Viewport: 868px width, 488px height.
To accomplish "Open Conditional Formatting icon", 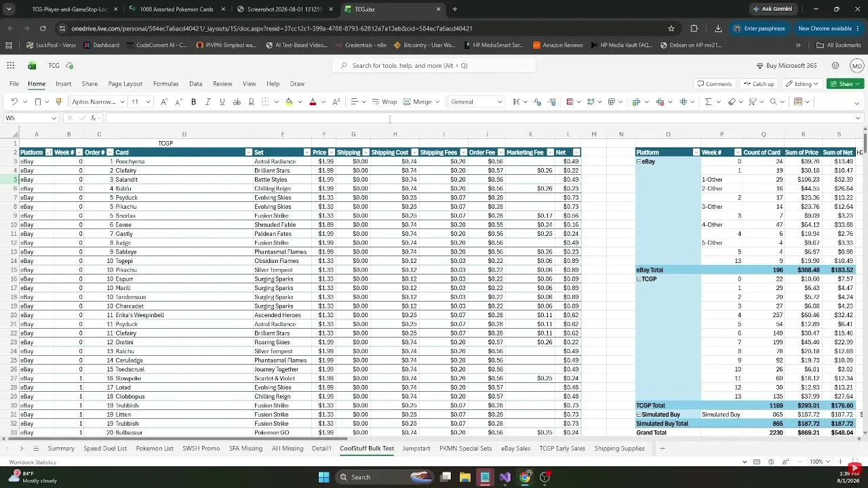I will click(570, 102).
